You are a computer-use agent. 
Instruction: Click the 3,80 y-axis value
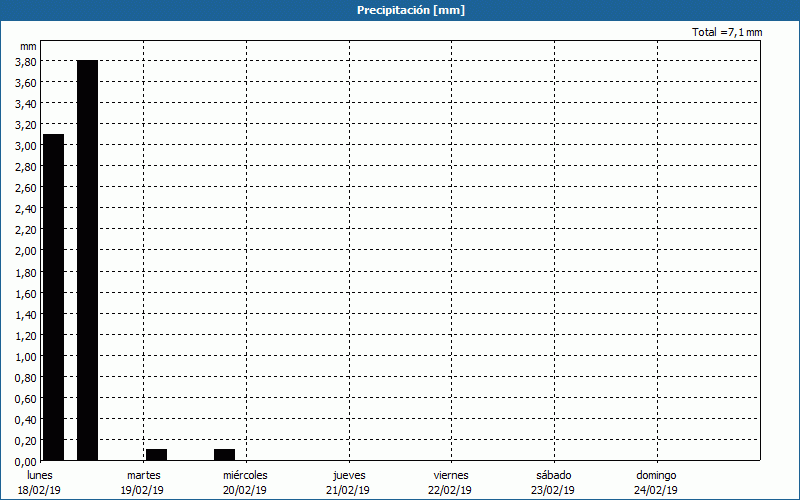26,62
